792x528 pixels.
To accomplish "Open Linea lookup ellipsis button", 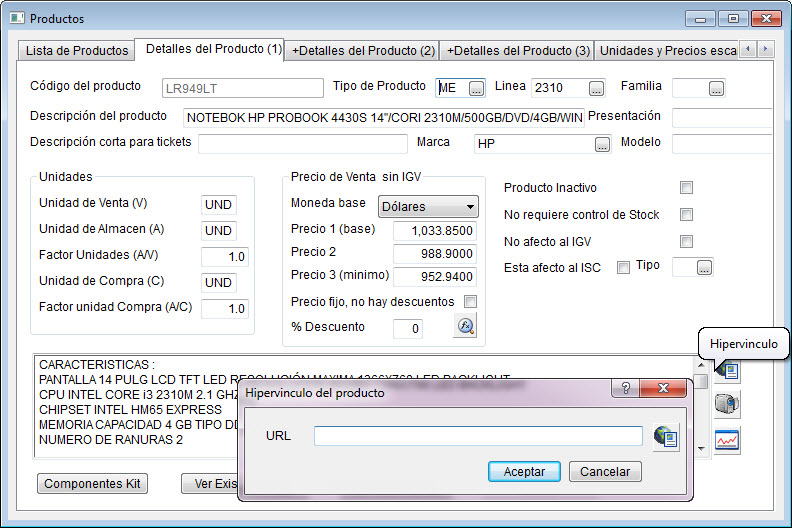I will pyautogui.click(x=597, y=88).
